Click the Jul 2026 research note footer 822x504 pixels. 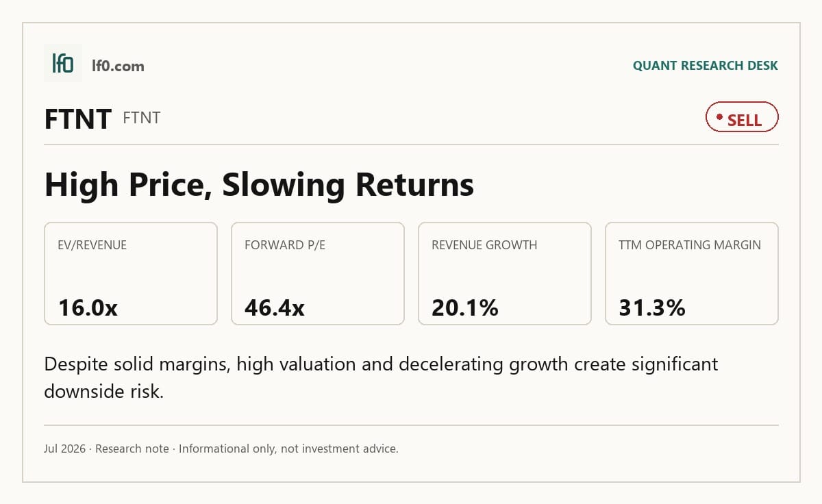pos(221,449)
